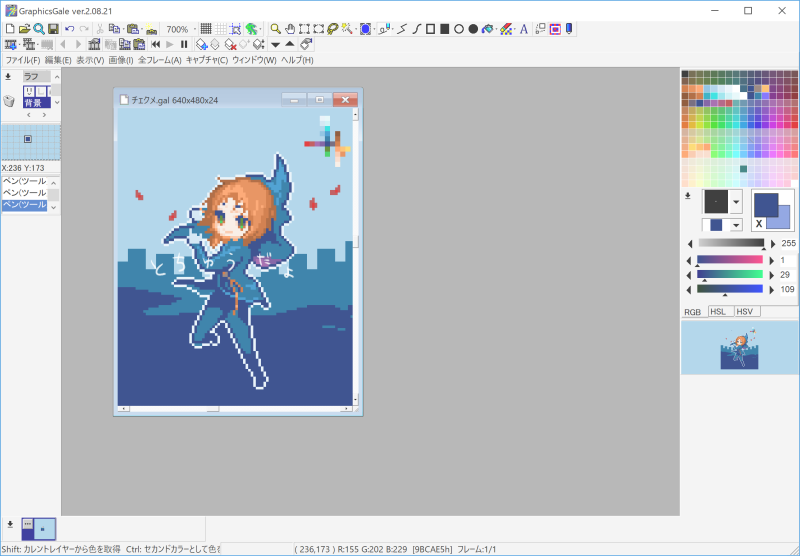This screenshot has width=800, height=556.
Task: Select the Zoom magnifier tool
Action: pyautogui.click(x=275, y=29)
